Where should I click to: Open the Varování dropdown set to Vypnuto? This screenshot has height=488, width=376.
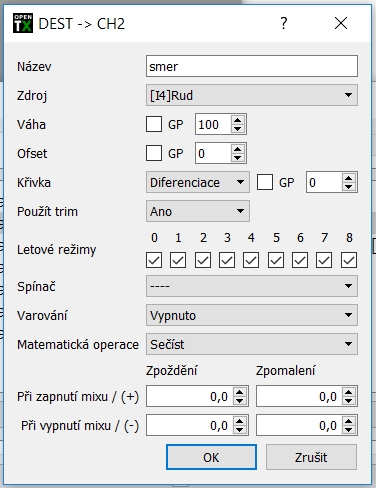click(252, 315)
